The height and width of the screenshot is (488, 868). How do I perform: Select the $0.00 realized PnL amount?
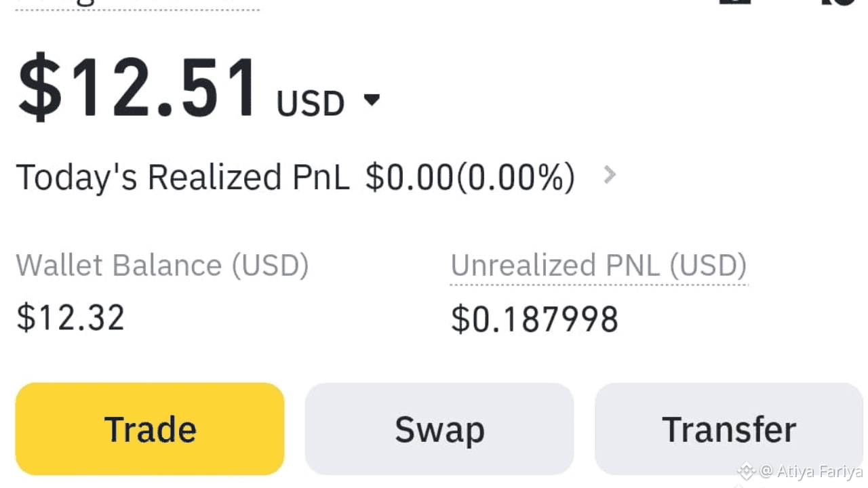(409, 178)
